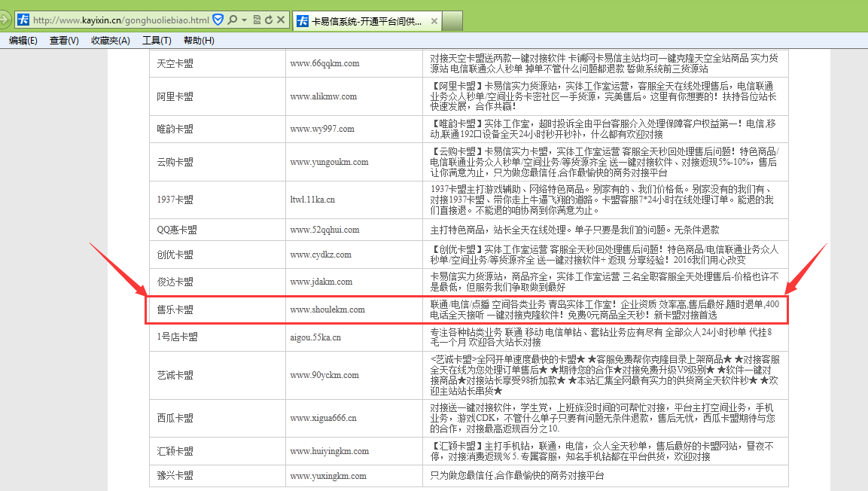Click the www.alikmw.com address
The height and width of the screenshot is (491, 868).
pos(323,96)
